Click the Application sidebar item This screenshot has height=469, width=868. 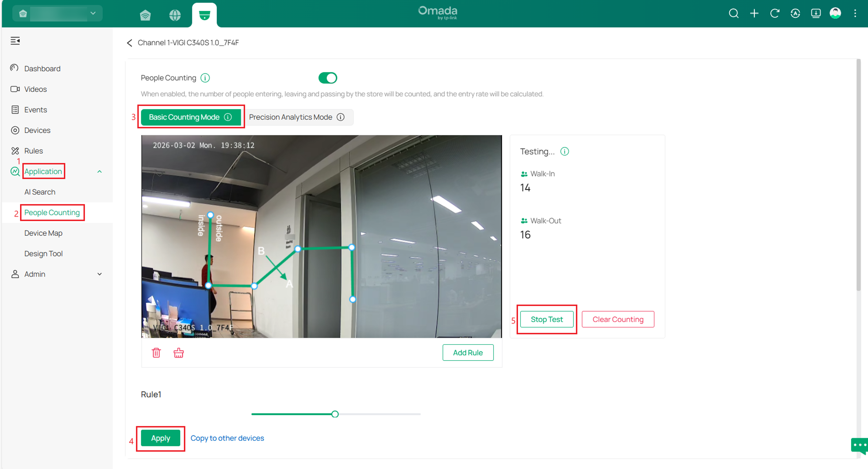pos(43,171)
